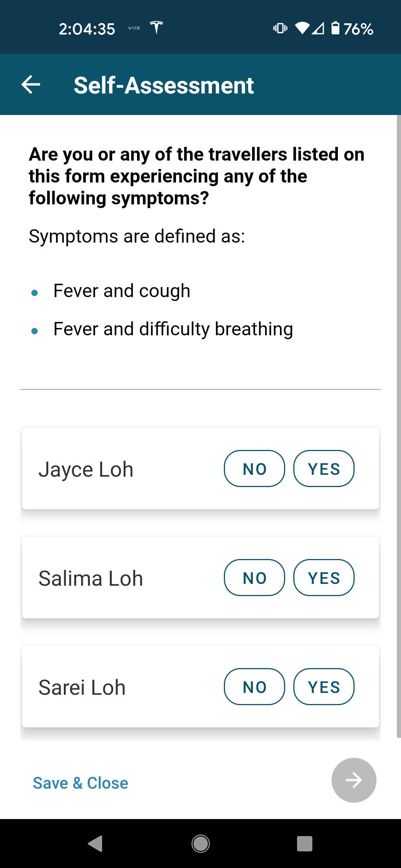Select NO for Jayce Loh
Viewport: 401px width, 868px height.
[x=254, y=469]
